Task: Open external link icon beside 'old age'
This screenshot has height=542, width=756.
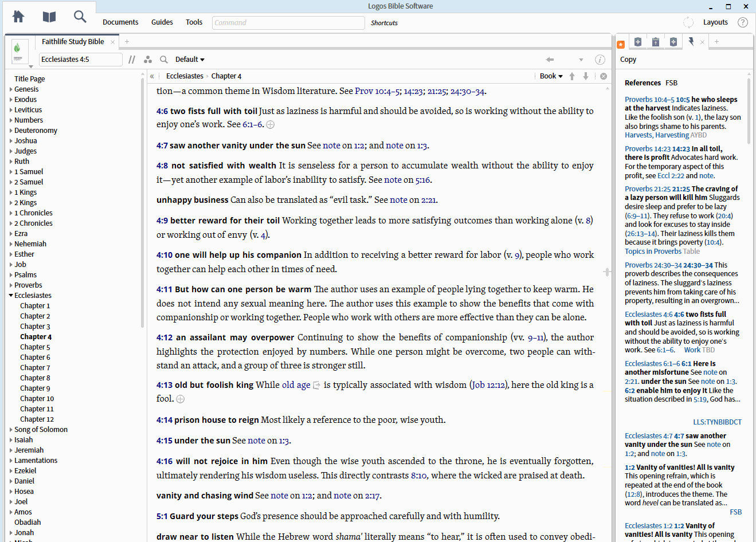Action: (x=316, y=386)
